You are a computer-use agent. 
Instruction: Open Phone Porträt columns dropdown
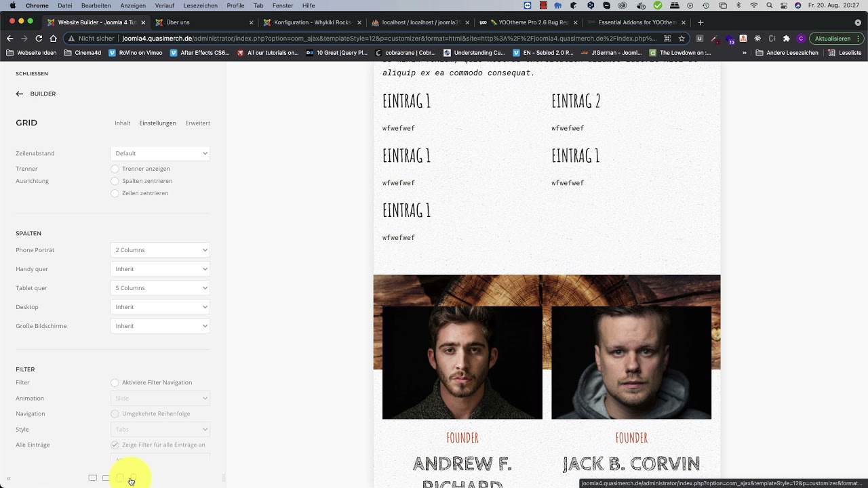160,250
